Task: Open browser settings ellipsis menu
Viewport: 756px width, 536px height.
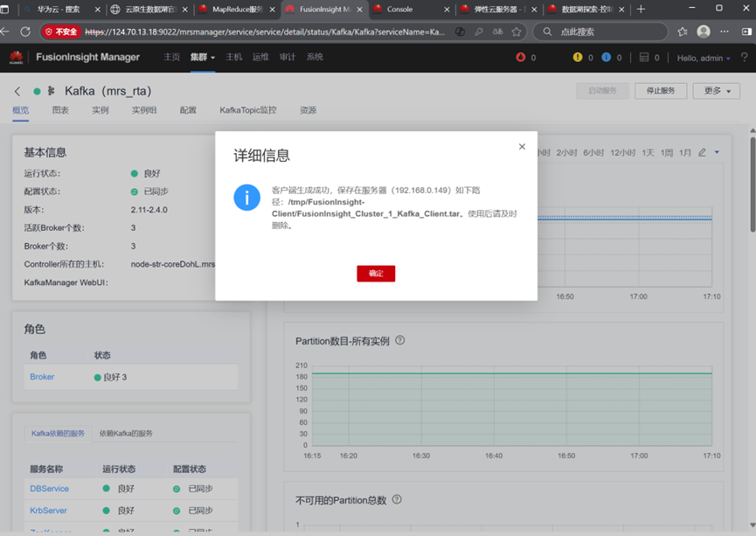Action: pos(725,31)
